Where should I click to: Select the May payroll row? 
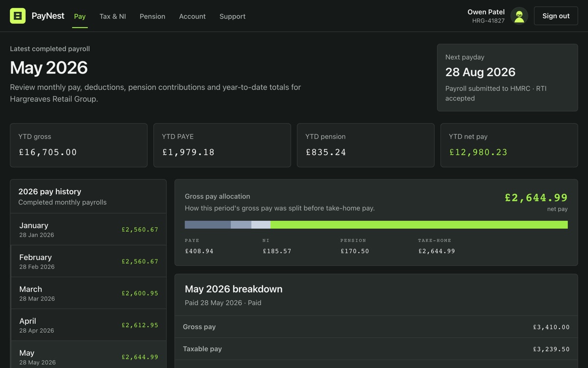point(88,355)
